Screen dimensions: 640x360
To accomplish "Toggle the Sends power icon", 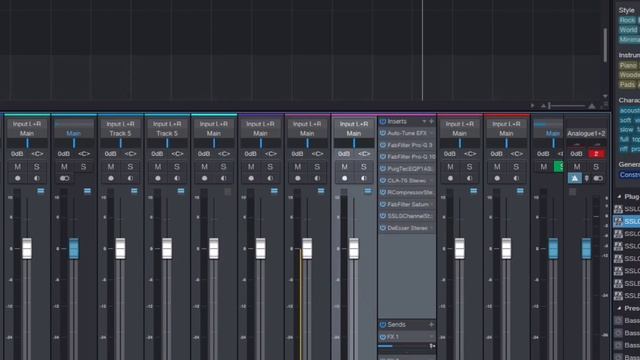I will (x=383, y=325).
